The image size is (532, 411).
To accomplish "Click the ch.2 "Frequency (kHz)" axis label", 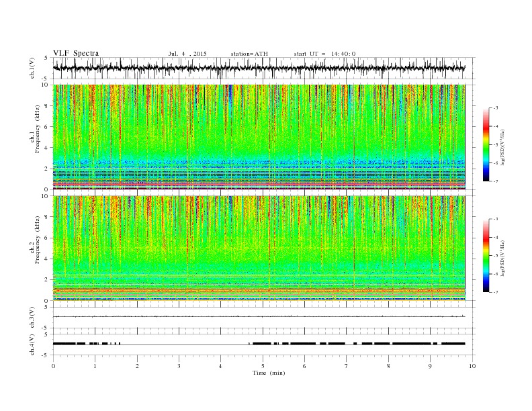I will 38,239.
